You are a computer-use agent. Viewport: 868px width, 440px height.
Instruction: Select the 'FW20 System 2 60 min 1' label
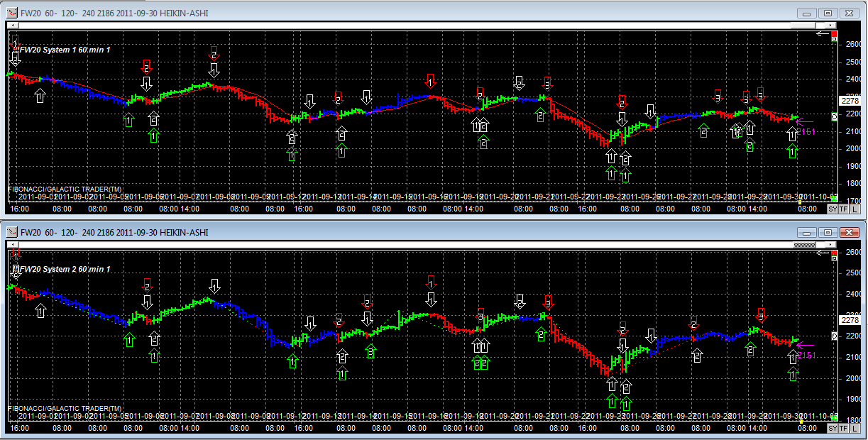62,270
